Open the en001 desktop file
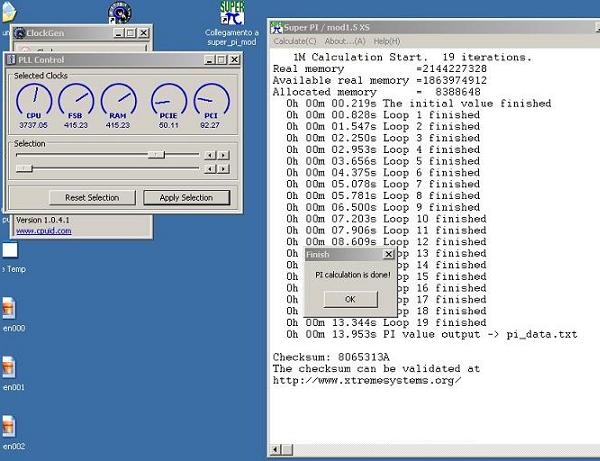Viewport: 600px width, 461px height. pos(9,368)
